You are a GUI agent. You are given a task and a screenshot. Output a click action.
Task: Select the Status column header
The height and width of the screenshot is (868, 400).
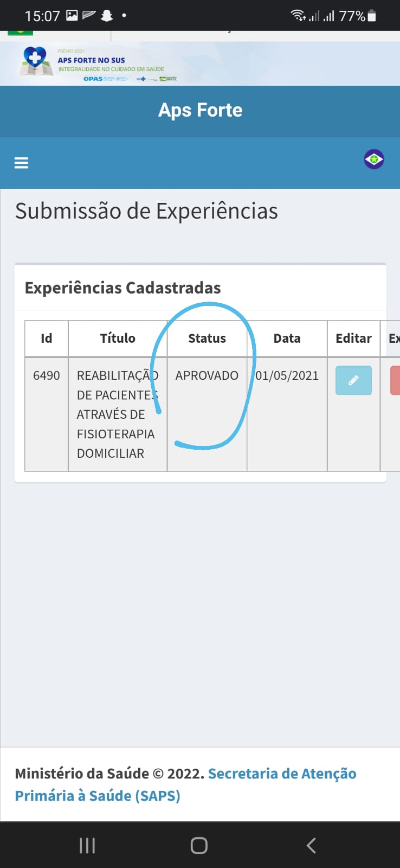(x=207, y=339)
